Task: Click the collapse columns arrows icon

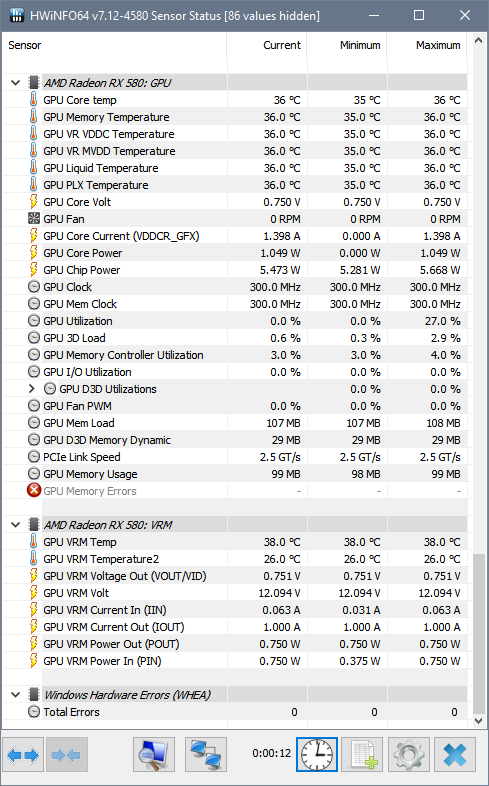Action: pos(67,754)
